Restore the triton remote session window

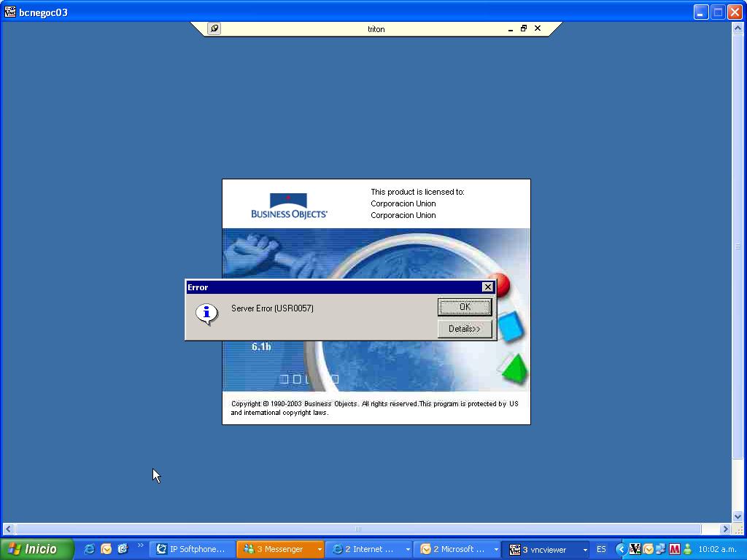(524, 28)
